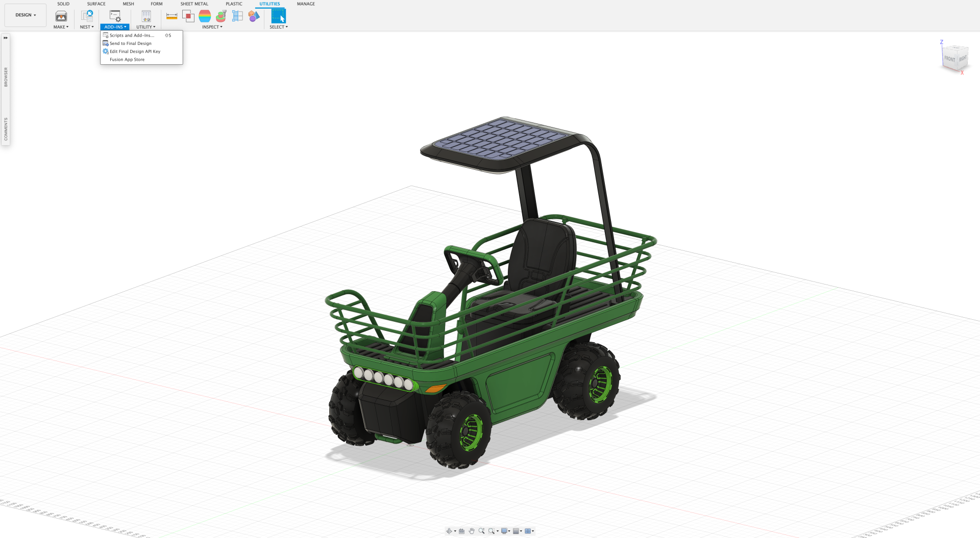Image resolution: width=980 pixels, height=538 pixels.
Task: Open Display Settings monitor icon
Action: [x=504, y=531]
